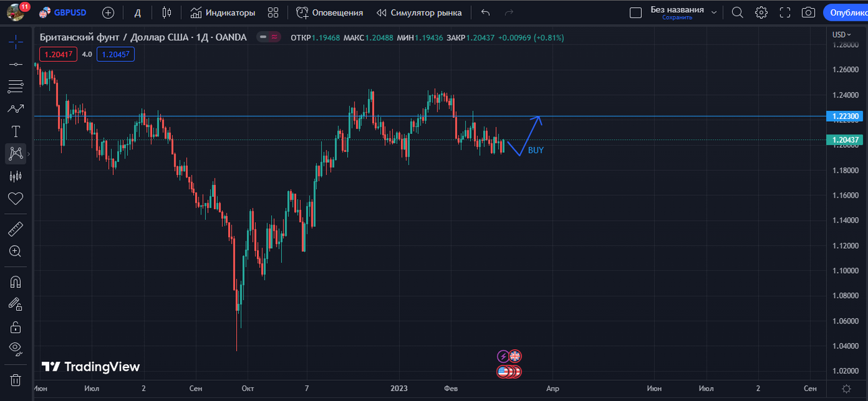Image resolution: width=868 pixels, height=401 pixels.
Task: Click the Окт label on time axis
Action: pyautogui.click(x=248, y=388)
